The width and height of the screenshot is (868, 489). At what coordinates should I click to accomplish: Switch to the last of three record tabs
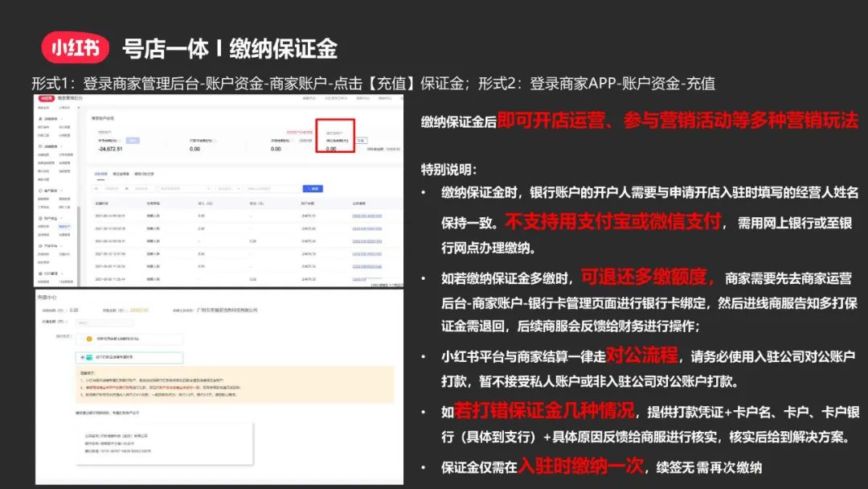pyautogui.click(x=145, y=175)
